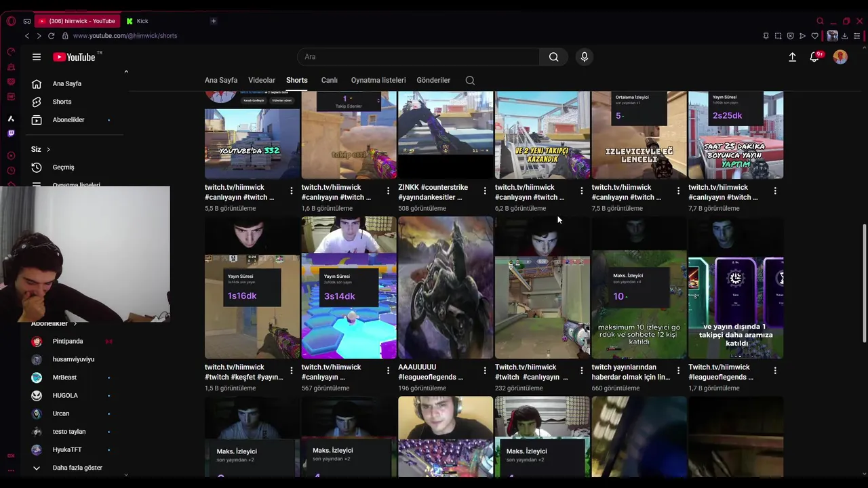The image size is (868, 488).
Task: Click the pin icon in the address bar
Action: point(766,36)
